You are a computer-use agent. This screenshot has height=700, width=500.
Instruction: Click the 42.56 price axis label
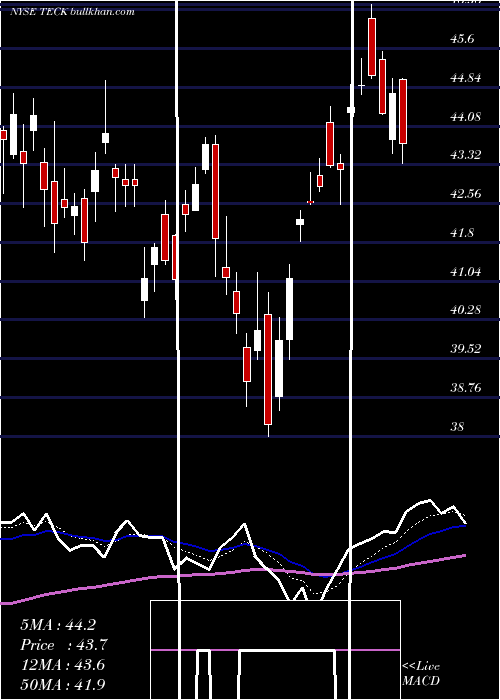(466, 194)
